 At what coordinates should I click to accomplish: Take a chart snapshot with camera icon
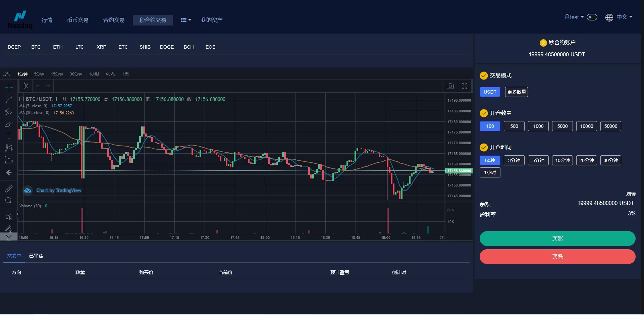coord(450,86)
